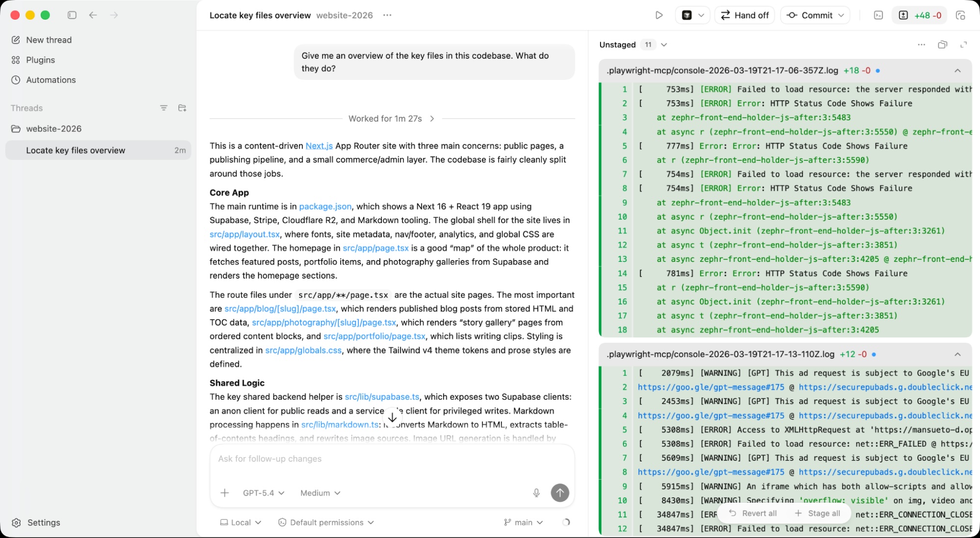The height and width of the screenshot is (538, 980).
Task: Click Stage all in the diff panel
Action: coord(818,513)
